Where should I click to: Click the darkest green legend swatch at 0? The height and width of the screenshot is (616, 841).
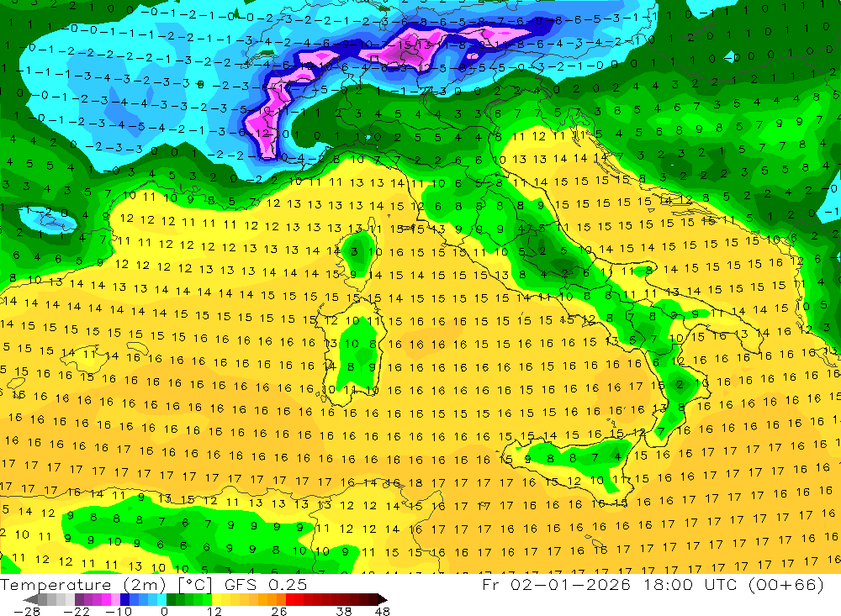point(171,599)
